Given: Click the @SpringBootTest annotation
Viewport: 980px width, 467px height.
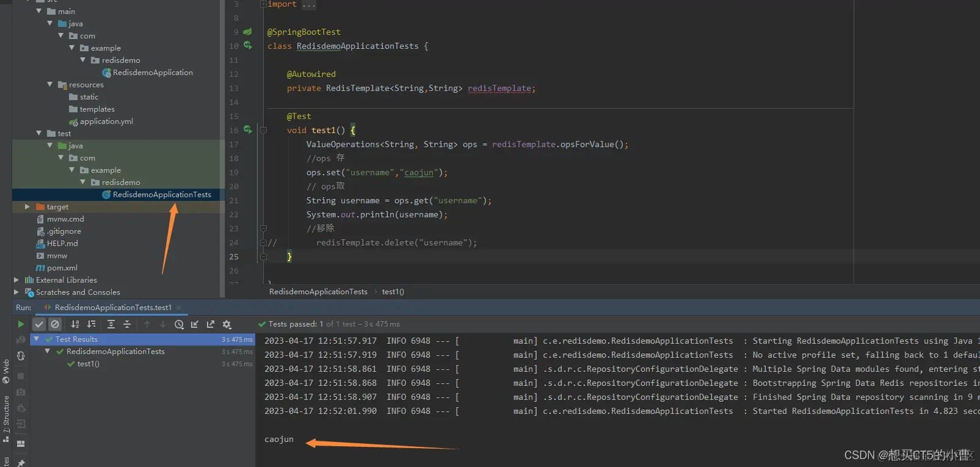Looking at the screenshot, I should point(304,32).
